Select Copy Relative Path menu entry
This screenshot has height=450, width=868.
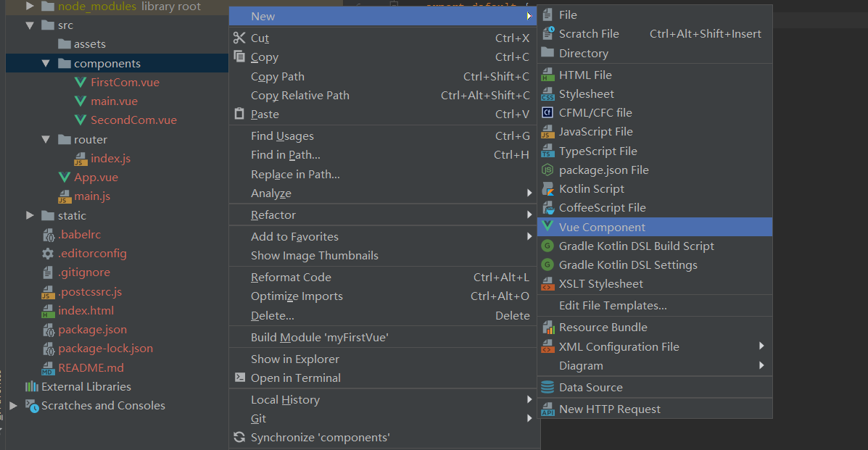(x=299, y=96)
